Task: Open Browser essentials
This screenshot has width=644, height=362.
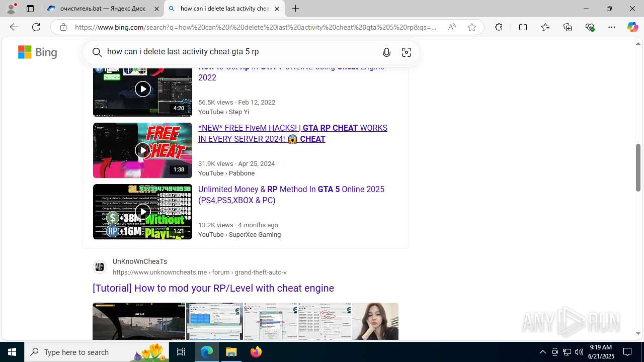Action: coord(590,27)
